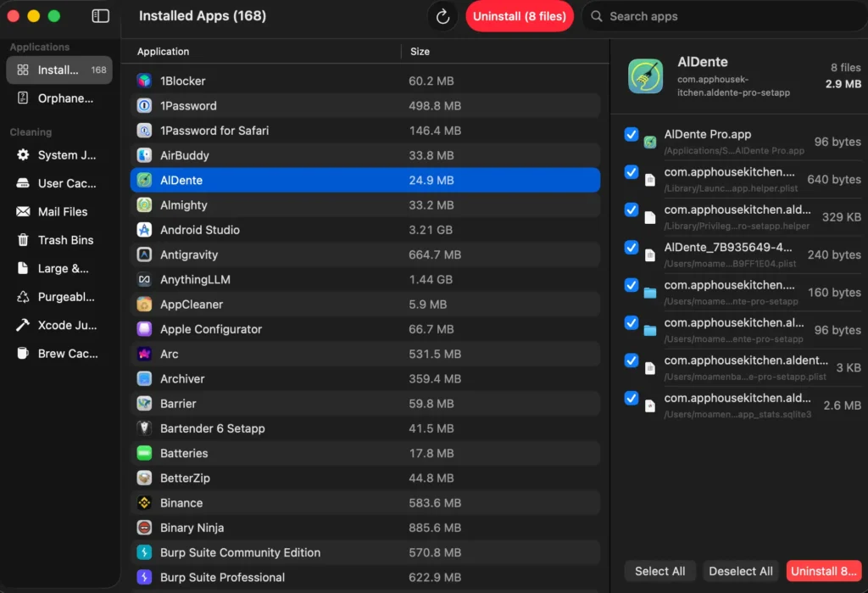
Task: Click the Deselect All button
Action: click(x=739, y=571)
